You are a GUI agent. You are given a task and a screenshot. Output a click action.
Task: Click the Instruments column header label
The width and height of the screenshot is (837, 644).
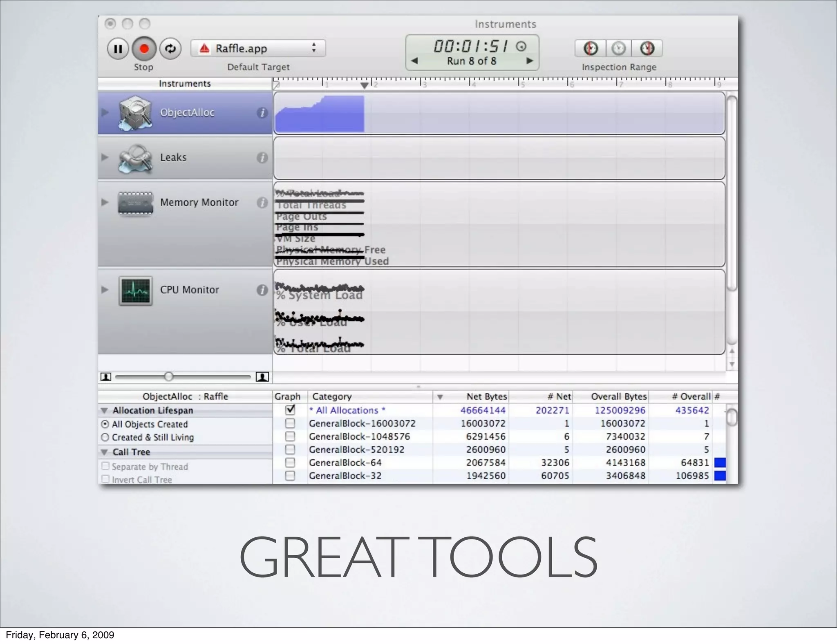click(x=185, y=83)
